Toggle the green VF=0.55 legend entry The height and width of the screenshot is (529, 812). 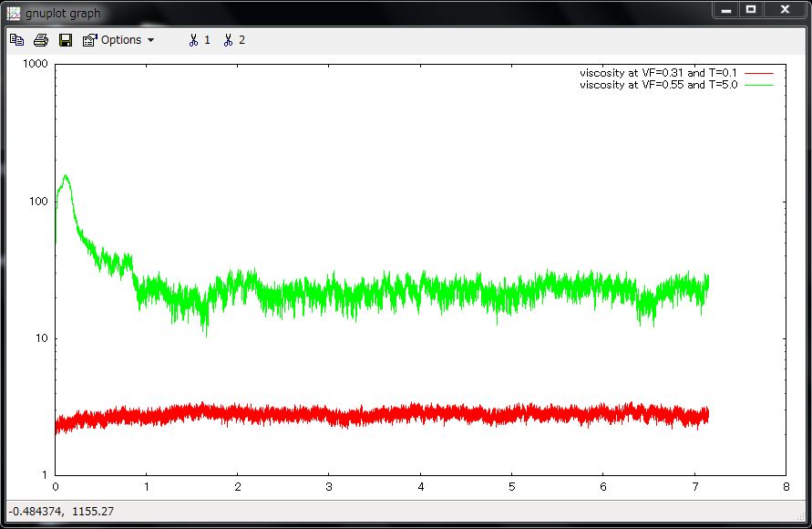pos(661,84)
